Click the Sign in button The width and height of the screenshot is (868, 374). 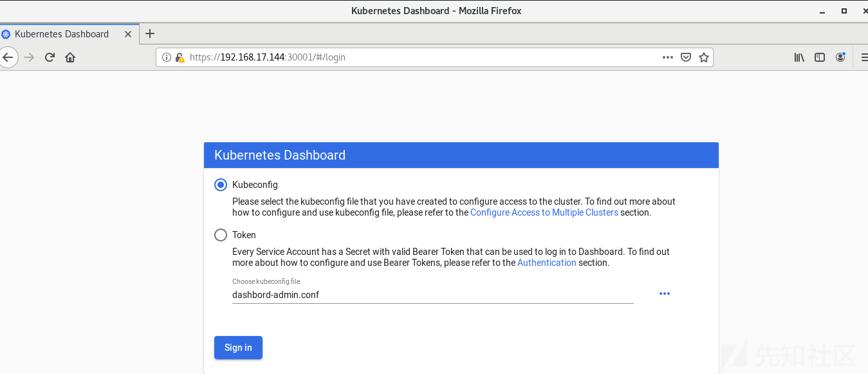click(x=238, y=348)
